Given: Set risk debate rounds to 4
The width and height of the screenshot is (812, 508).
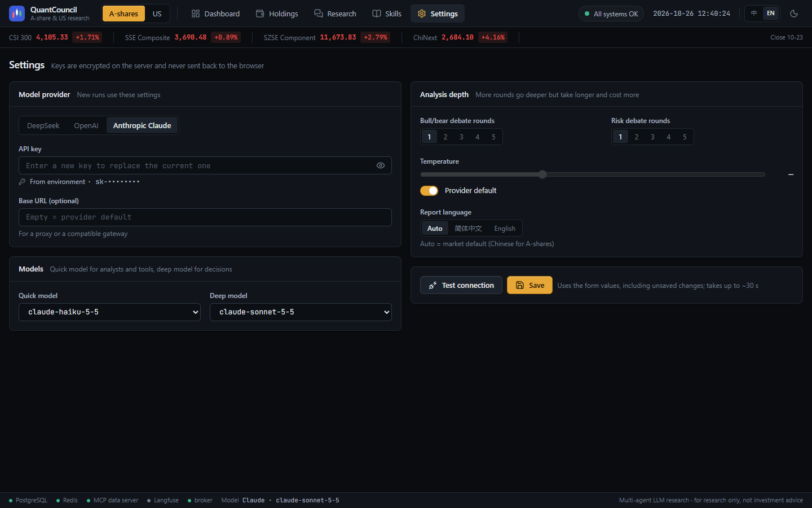Looking at the screenshot, I should click(x=669, y=137).
